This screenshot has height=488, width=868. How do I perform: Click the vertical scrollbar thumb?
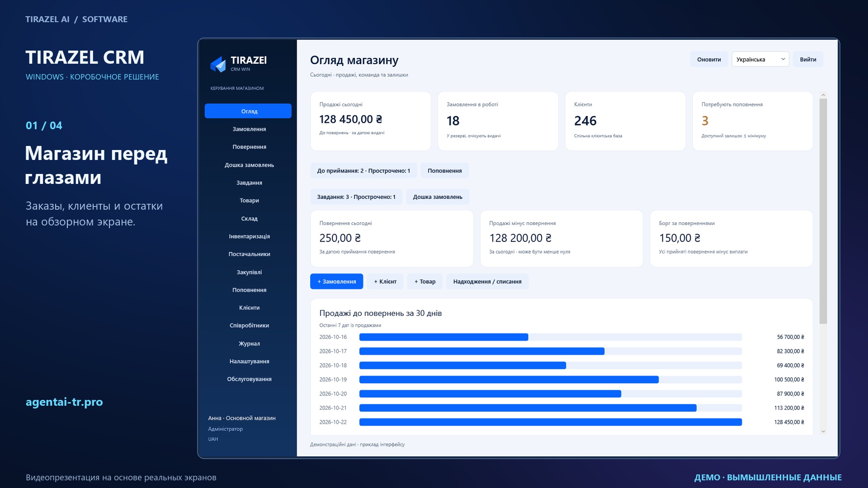823,211
